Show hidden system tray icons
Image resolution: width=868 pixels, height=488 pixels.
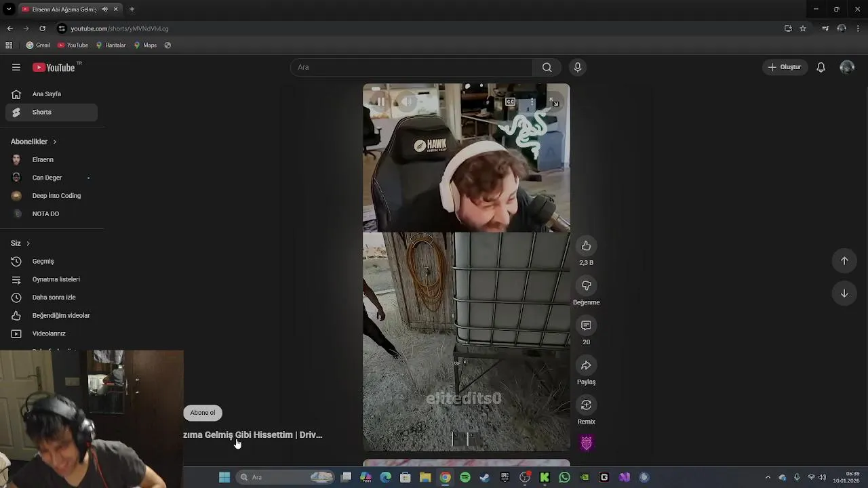(768, 477)
